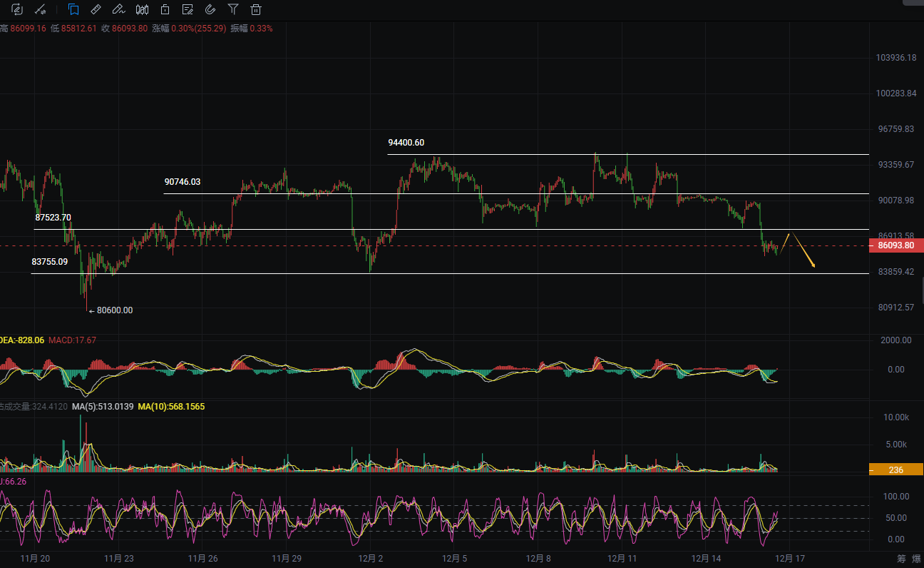The height and width of the screenshot is (568, 924).
Task: Select the 90746.03 horizontal line label
Action: (182, 182)
